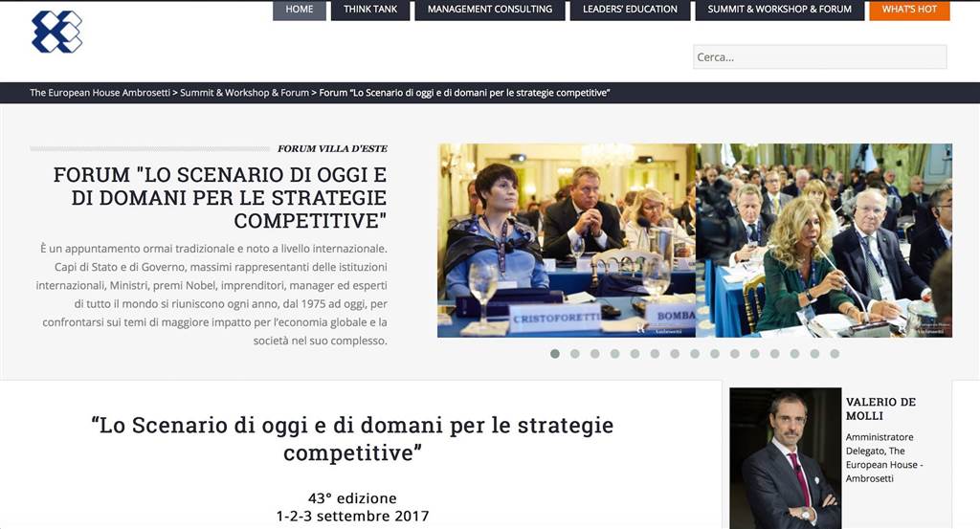Screen dimensions: 980x529
Task: Select the fifth carousel dot
Action: (x=635, y=354)
